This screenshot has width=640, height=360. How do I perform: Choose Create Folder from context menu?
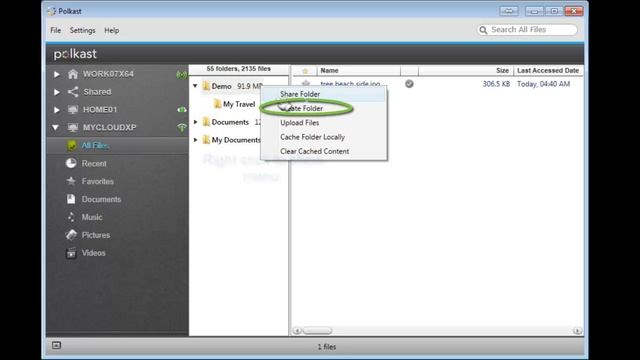[324, 108]
